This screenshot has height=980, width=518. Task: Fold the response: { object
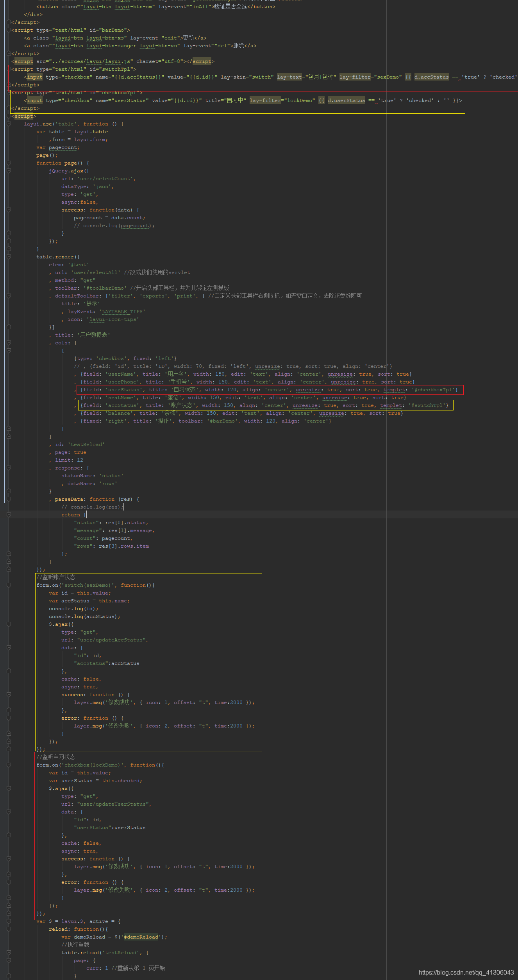click(x=9, y=468)
